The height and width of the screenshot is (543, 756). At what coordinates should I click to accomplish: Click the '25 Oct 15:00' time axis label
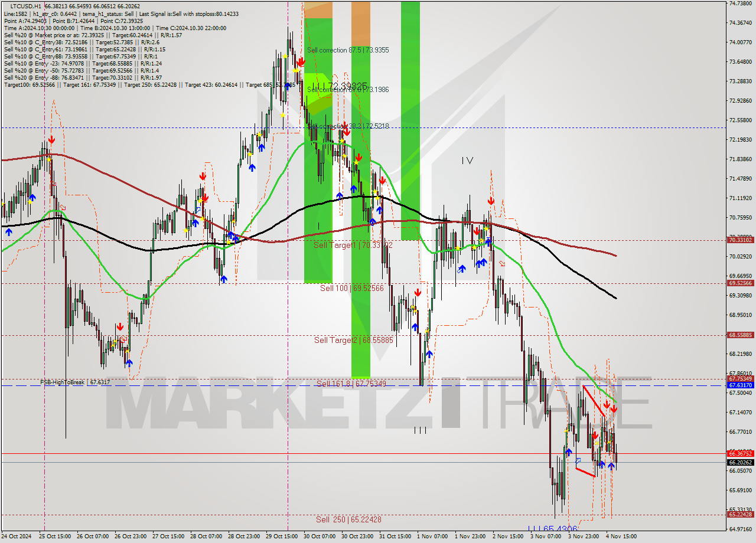(x=55, y=537)
